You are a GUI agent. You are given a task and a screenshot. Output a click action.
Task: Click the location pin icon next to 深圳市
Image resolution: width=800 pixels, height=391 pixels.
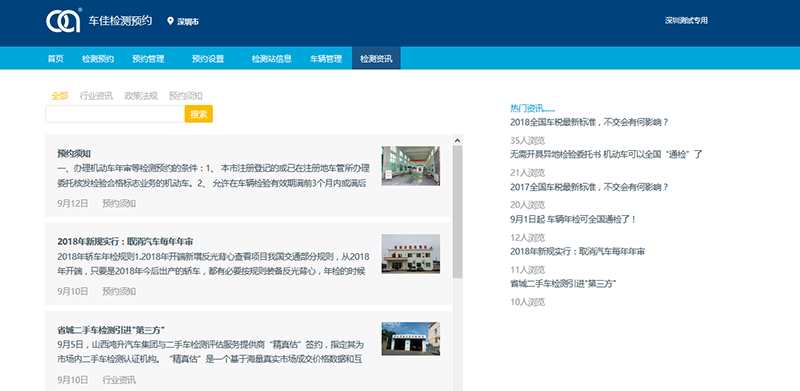(x=170, y=21)
